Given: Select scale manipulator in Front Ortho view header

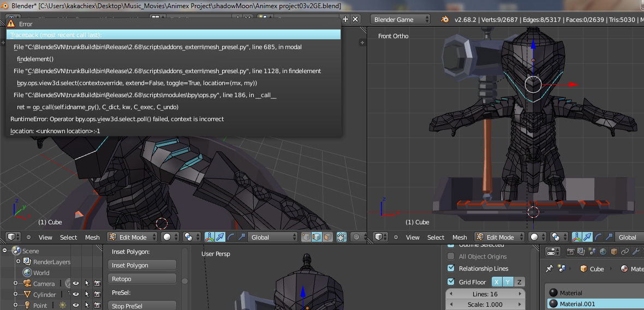Looking at the screenshot, I should coord(609,237).
